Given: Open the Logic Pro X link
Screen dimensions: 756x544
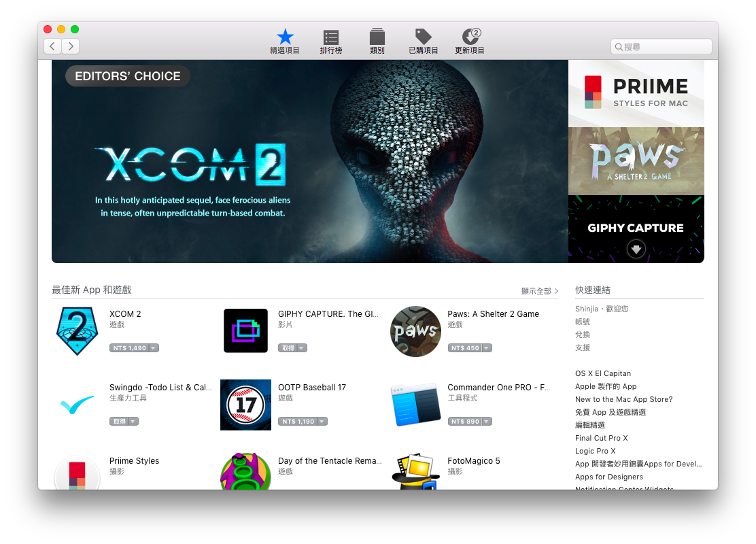Looking at the screenshot, I should tap(595, 451).
